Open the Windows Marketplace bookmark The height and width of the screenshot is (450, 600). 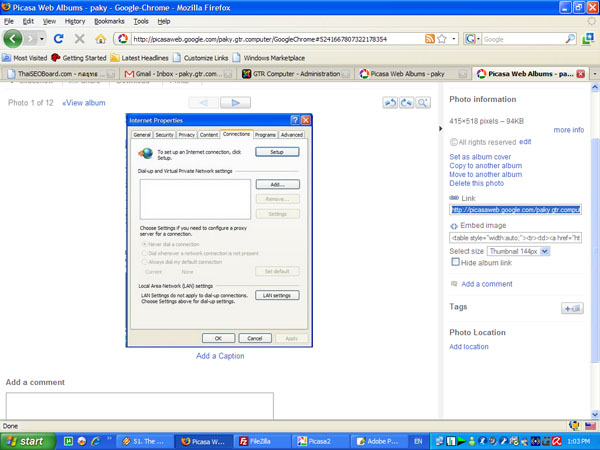[x=269, y=58]
